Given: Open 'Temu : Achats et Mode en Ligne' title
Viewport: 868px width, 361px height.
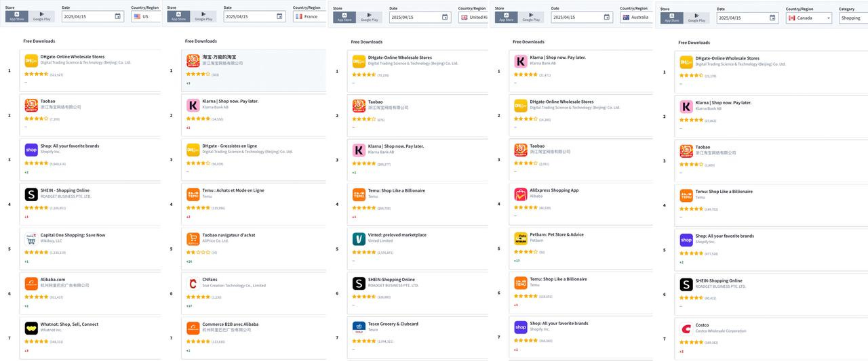Looking at the screenshot, I should [233, 190].
